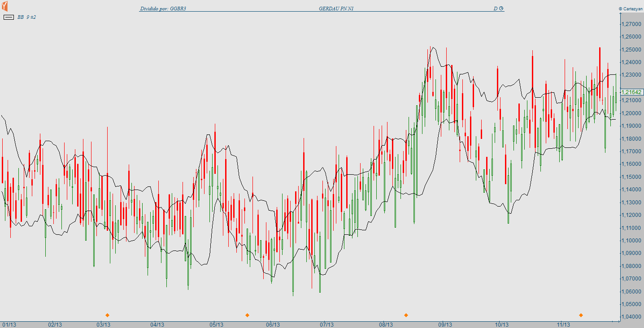Click the 1,25000 price axis label
Image resolution: width=644 pixels, height=328 pixels.
click(x=631, y=49)
